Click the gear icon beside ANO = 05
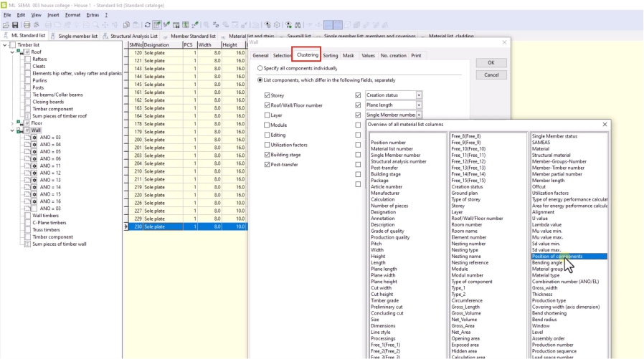Image resolution: width=644 pixels, height=359 pixels. (34, 151)
